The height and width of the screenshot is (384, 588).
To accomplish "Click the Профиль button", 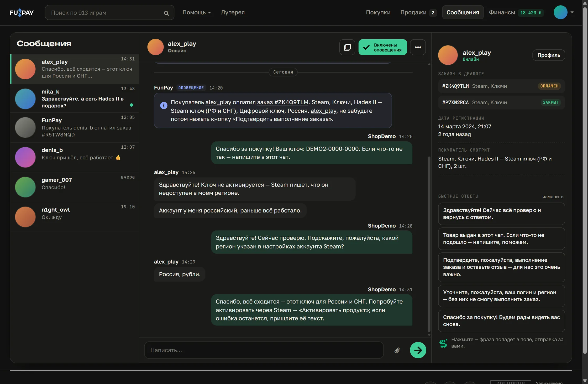I will click(x=548, y=55).
